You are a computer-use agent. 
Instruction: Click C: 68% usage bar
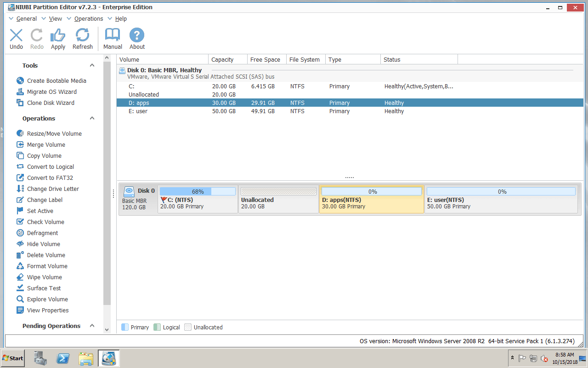coord(198,191)
